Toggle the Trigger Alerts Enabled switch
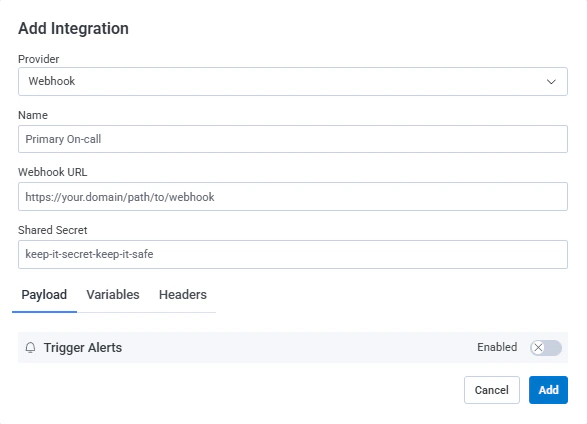The height and width of the screenshot is (424, 587). [546, 348]
